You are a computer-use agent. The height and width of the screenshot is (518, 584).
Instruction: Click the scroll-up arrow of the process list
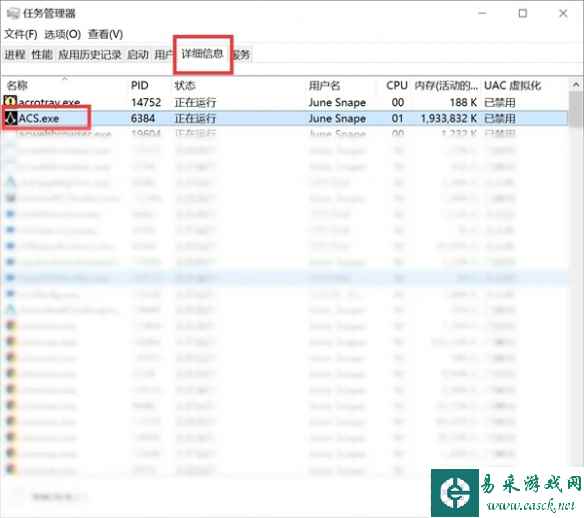tap(576, 85)
